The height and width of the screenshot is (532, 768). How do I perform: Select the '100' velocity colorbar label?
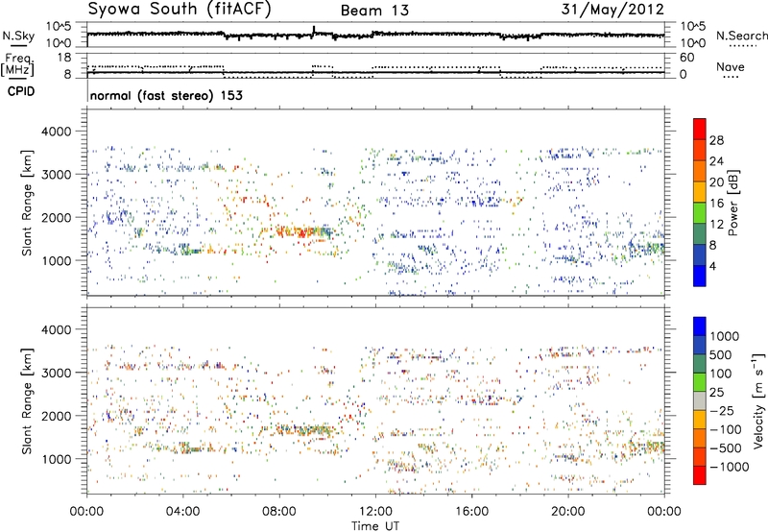click(723, 374)
